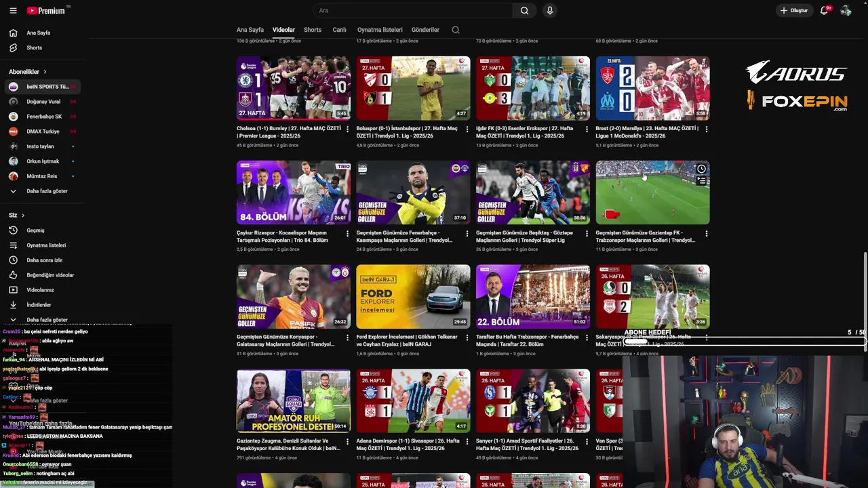The width and height of the screenshot is (868, 488).
Task: Open Videolarınız in sidebar
Action: tap(43, 290)
